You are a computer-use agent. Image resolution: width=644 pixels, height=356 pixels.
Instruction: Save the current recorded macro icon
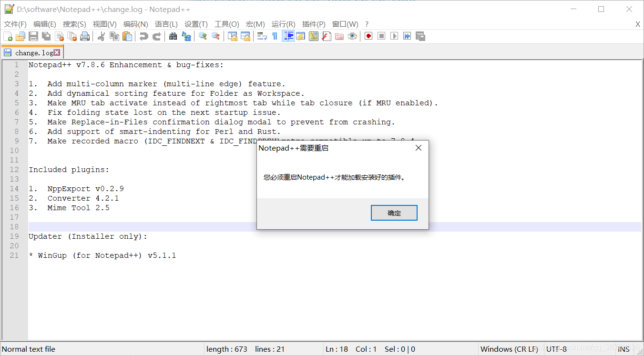420,36
